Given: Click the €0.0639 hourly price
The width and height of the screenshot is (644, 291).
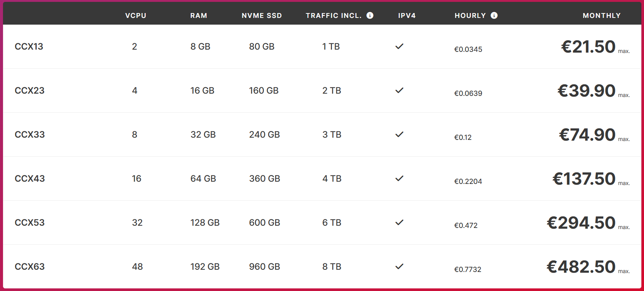Looking at the screenshot, I should coord(468,93).
